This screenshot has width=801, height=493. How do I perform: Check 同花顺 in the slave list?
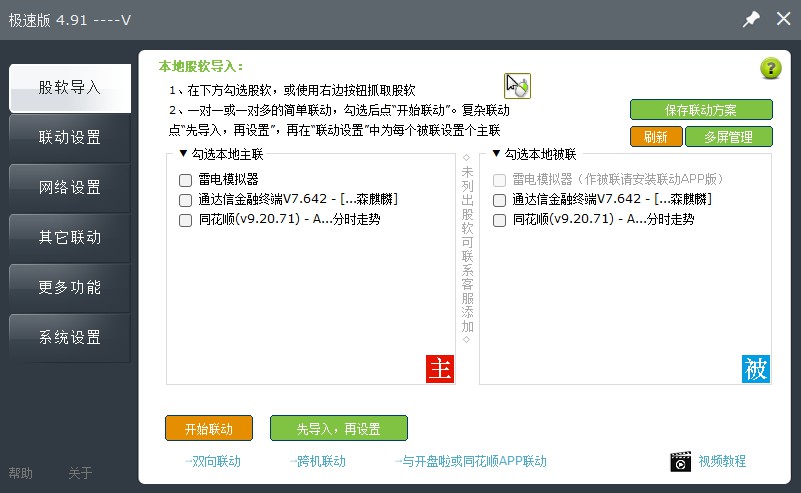tap(500, 220)
